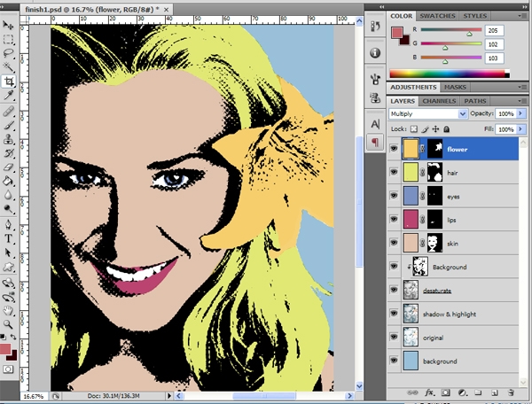Image resolution: width=532 pixels, height=404 pixels.
Task: Click the Delete layer trash icon
Action: [x=511, y=392]
